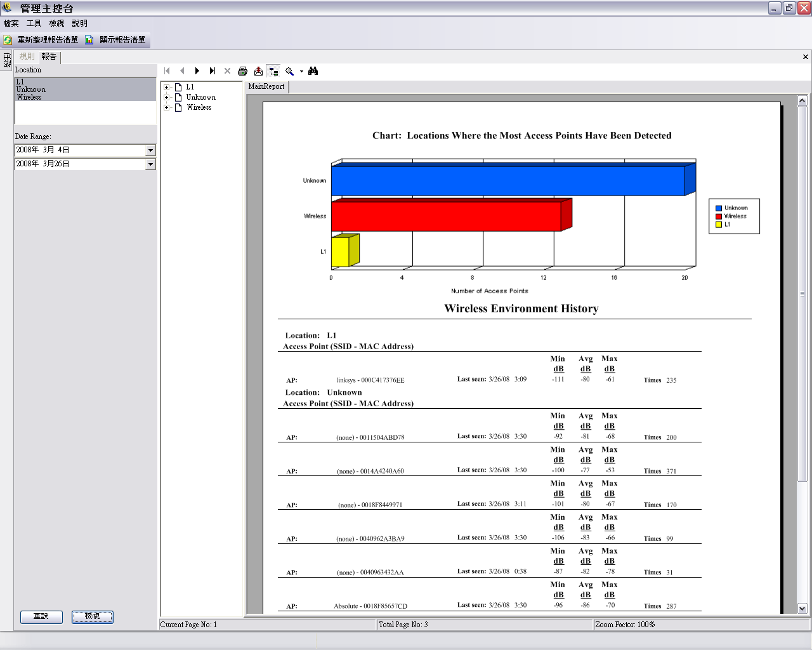Viewport: 812px width, 650px height.
Task: Click AP entry '(none) - 0011504ABD78'
Action: tap(370, 437)
